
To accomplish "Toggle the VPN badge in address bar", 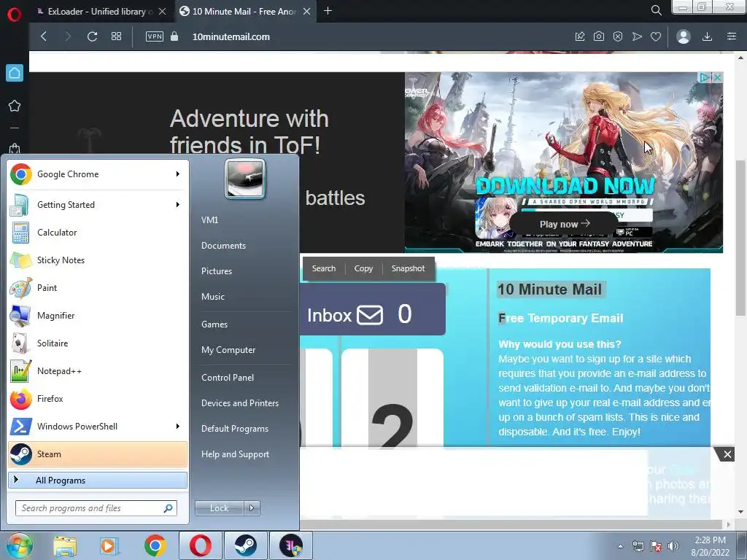I will pos(155,36).
